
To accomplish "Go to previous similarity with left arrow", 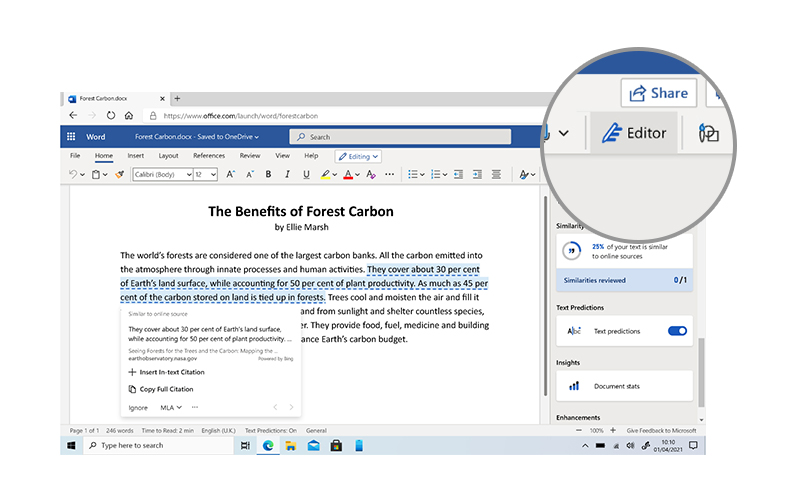I will pos(275,407).
